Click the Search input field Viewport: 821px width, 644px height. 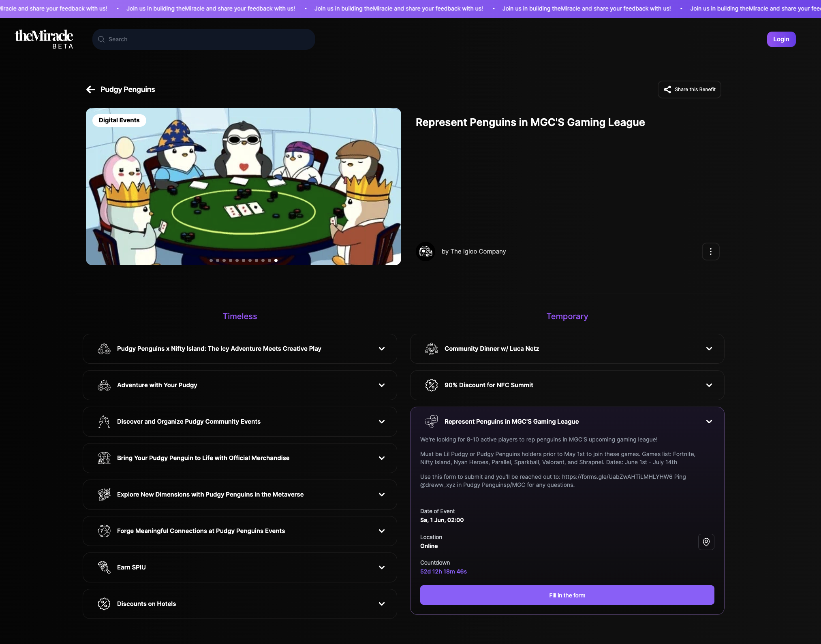pos(204,39)
